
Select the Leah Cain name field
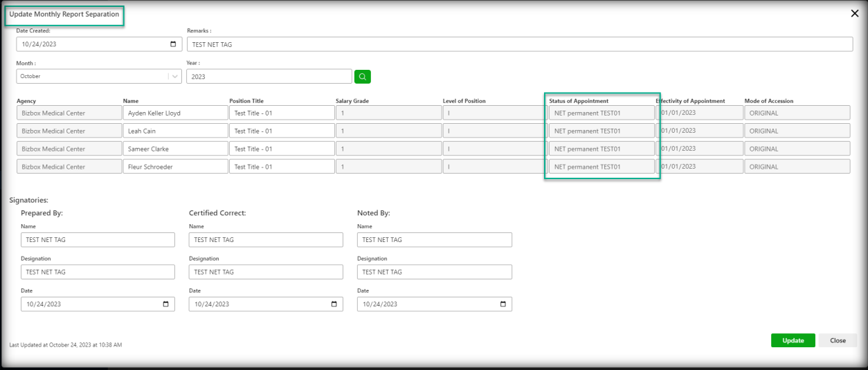pos(175,131)
